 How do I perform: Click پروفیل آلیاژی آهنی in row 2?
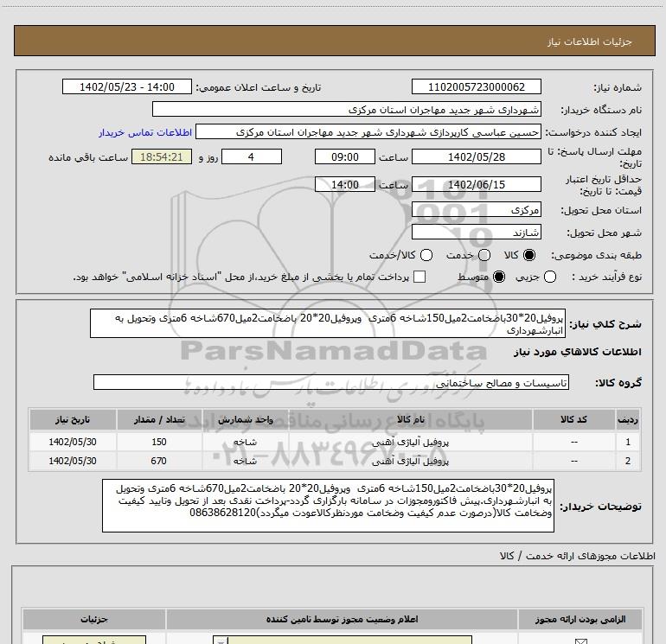coord(410,461)
